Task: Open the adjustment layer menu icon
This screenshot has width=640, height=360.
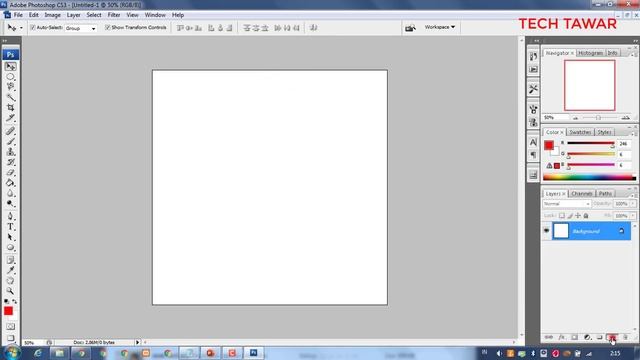Action: pos(587,338)
